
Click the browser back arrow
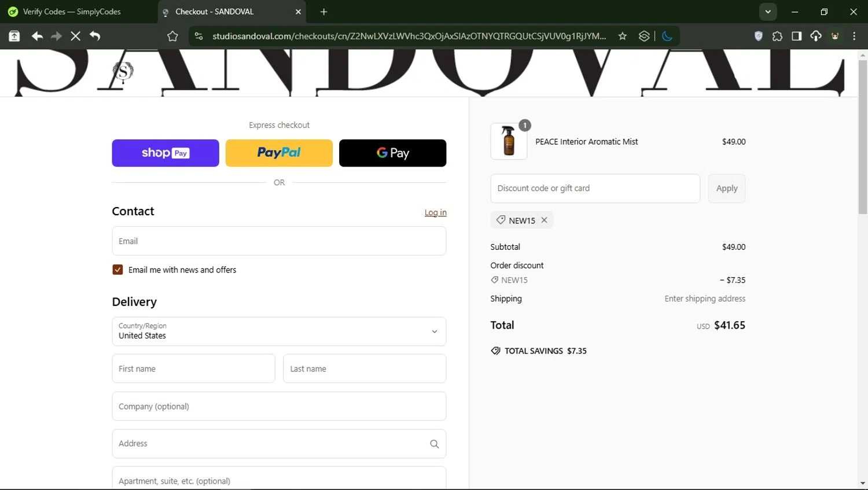coord(37,36)
